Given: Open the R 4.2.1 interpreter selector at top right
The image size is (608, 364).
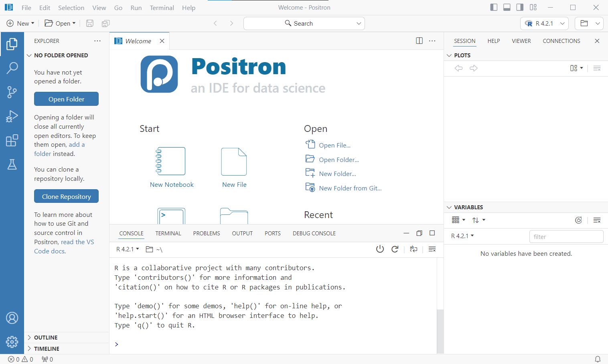Looking at the screenshot, I should pyautogui.click(x=544, y=23).
